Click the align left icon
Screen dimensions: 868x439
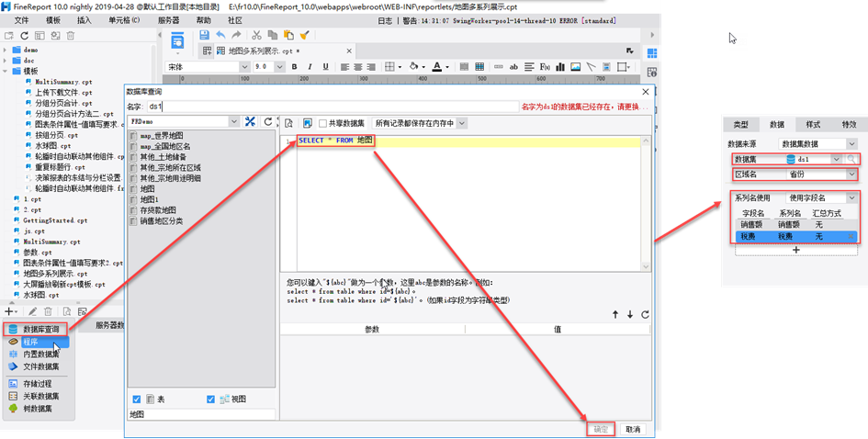[344, 66]
